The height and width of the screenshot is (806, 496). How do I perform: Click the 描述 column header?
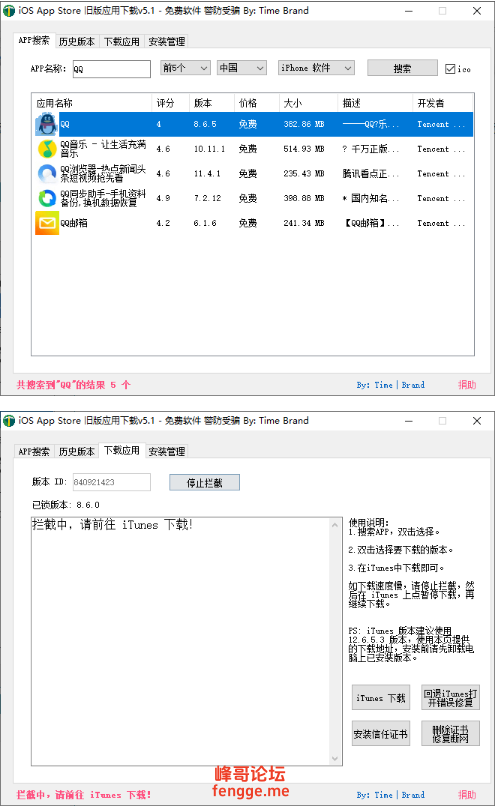pyautogui.click(x=375, y=103)
